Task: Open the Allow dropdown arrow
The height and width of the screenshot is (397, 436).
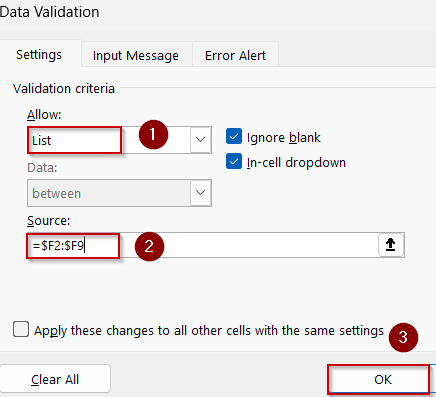Action: 201,140
